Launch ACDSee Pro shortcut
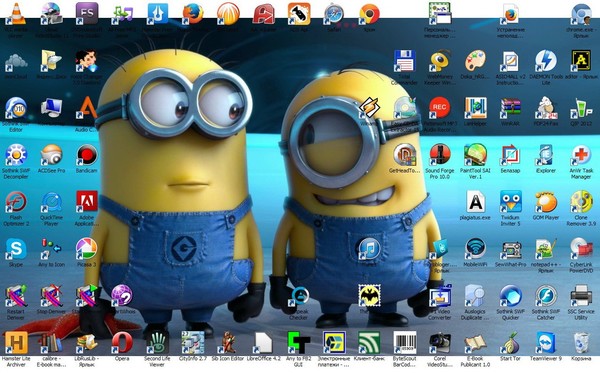The height and width of the screenshot is (373, 600). pos(51,155)
